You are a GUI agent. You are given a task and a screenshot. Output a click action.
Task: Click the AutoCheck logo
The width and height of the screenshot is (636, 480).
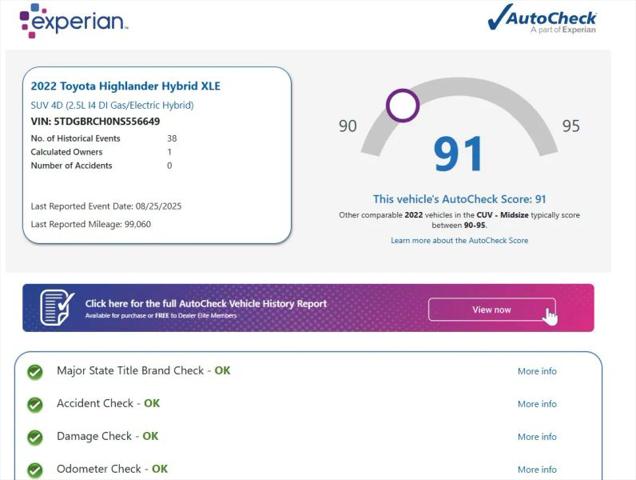(542, 18)
